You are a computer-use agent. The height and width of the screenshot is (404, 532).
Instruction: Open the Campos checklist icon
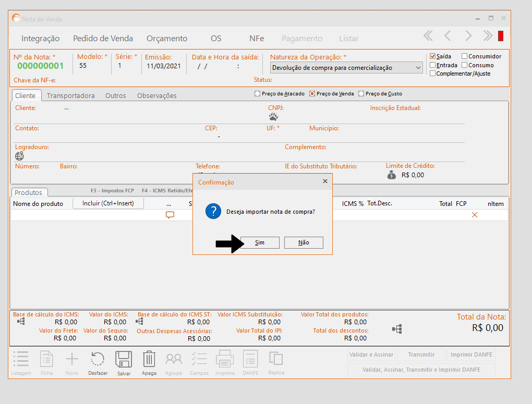199,359
